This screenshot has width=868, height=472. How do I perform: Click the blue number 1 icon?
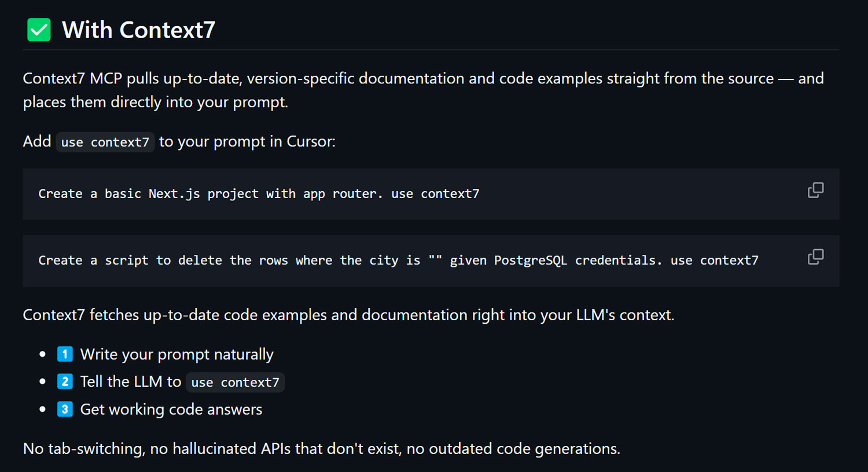[x=65, y=354]
